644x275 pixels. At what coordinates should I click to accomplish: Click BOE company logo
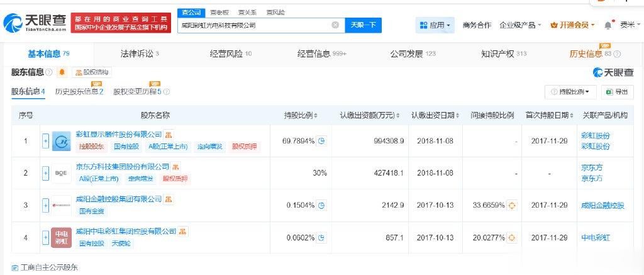click(61, 173)
